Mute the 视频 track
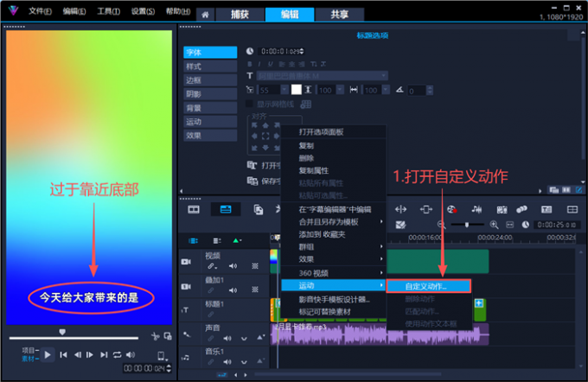The width and height of the screenshot is (588, 382). coord(233,266)
